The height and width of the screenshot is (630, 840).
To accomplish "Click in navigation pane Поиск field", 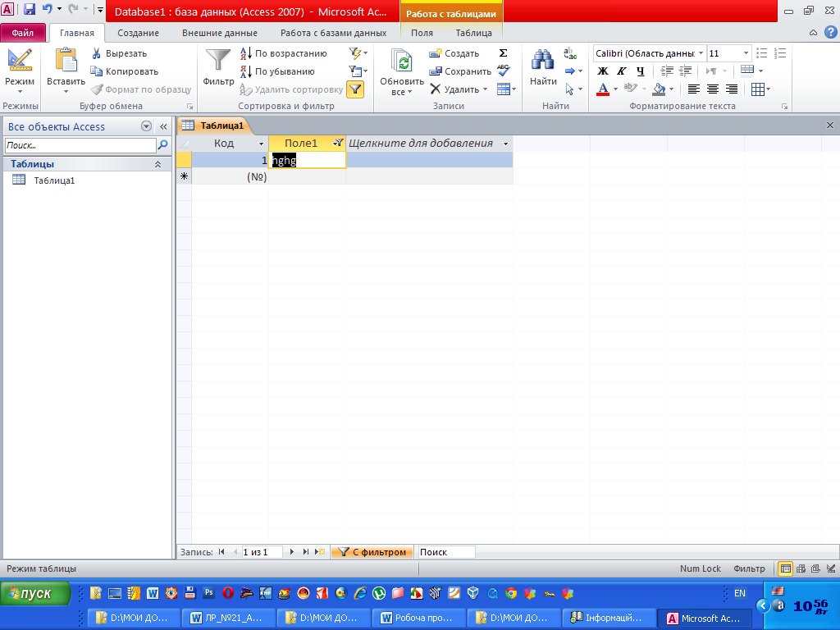I will pyautogui.click(x=80, y=145).
